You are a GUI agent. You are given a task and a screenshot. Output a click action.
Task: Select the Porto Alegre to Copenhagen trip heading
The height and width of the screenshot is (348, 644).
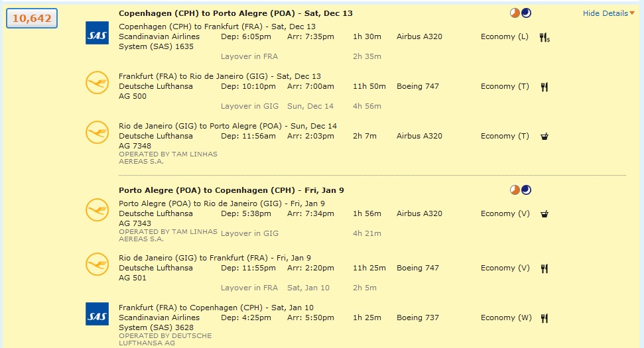pyautogui.click(x=231, y=190)
